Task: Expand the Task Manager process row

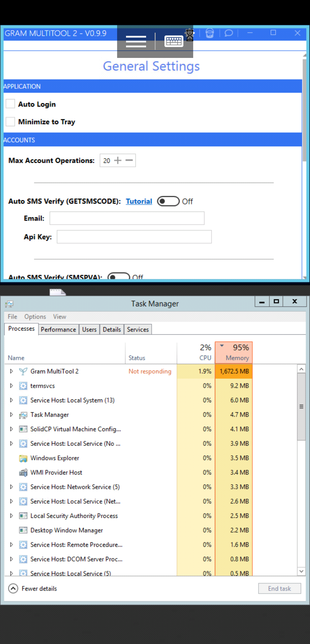Action: 11,415
